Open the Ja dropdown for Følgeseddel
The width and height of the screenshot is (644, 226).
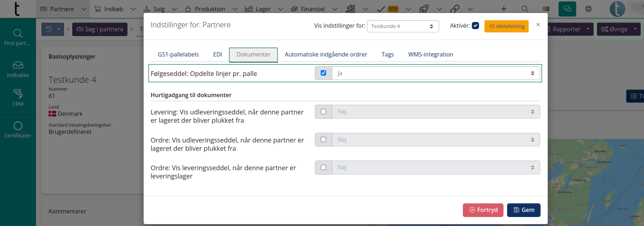click(x=436, y=73)
